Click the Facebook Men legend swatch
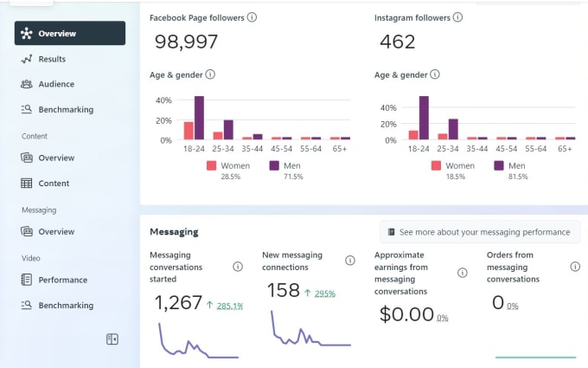This screenshot has height=368, width=588. 274,165
